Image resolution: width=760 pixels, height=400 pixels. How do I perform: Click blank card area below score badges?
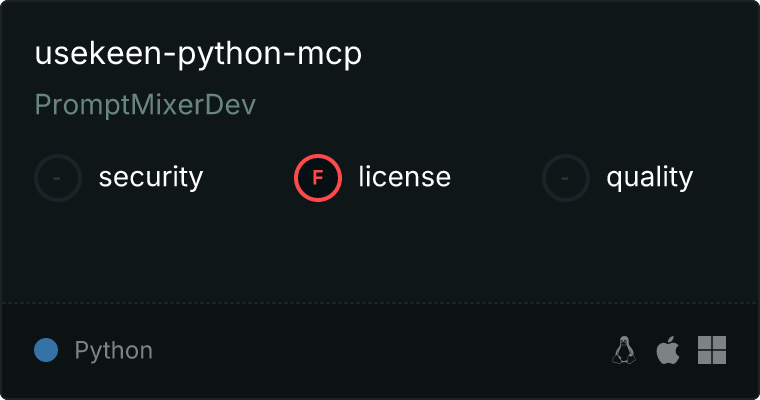[380, 250]
